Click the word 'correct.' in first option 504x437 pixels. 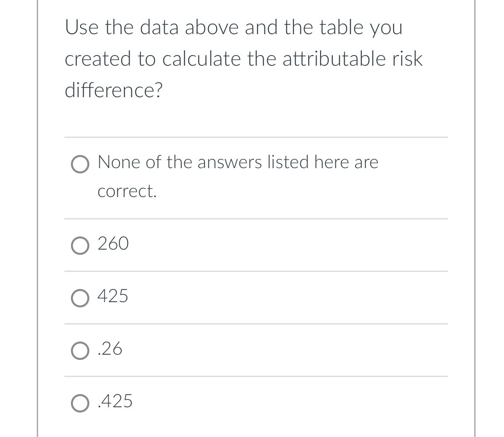[x=127, y=191]
